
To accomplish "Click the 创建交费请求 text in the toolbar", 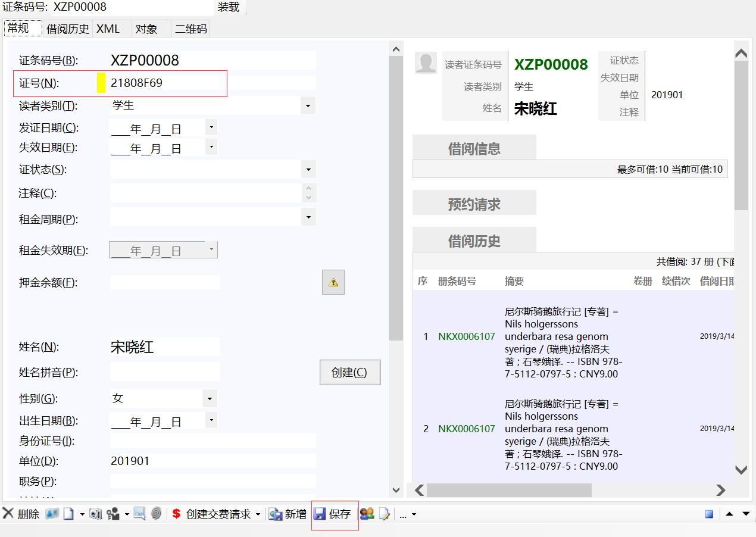I will coord(218,514).
